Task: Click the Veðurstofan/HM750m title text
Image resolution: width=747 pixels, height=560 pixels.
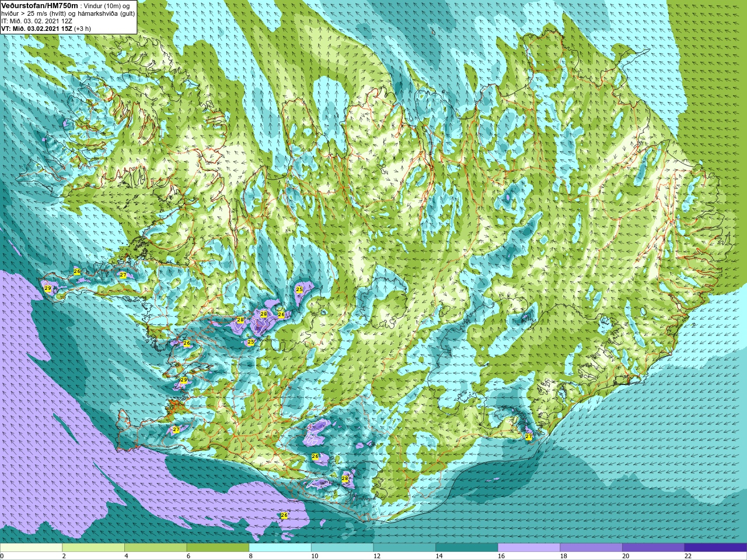Action: 39,5
